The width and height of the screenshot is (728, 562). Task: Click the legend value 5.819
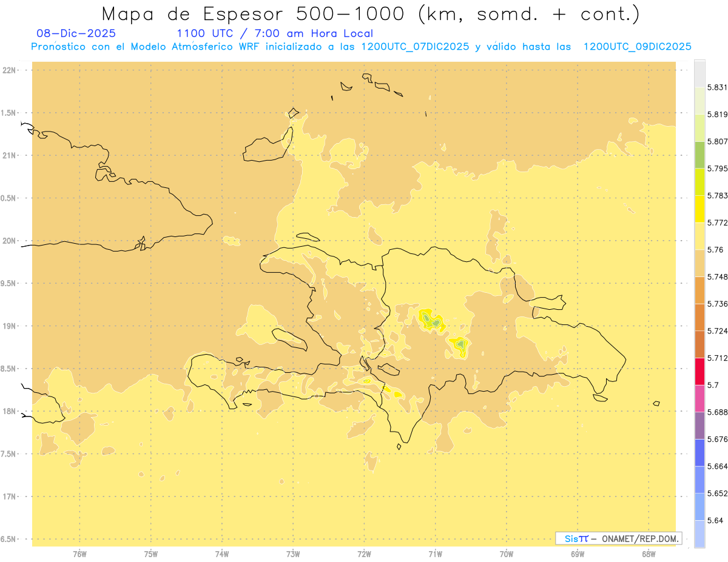pos(717,115)
